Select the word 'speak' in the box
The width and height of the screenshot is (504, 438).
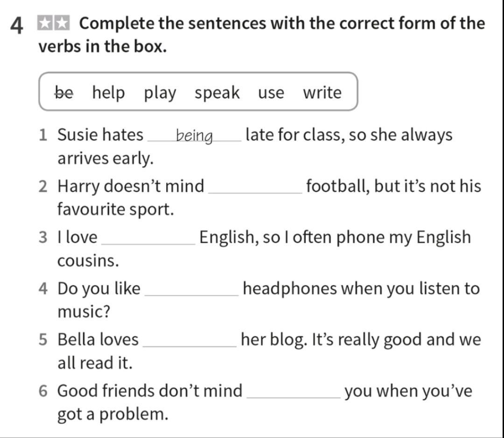[x=217, y=93]
